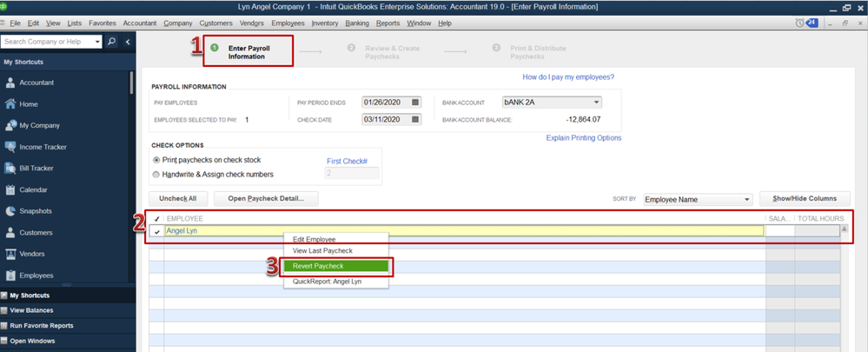Click the sidebar vertical scrollbar

click(x=131, y=82)
